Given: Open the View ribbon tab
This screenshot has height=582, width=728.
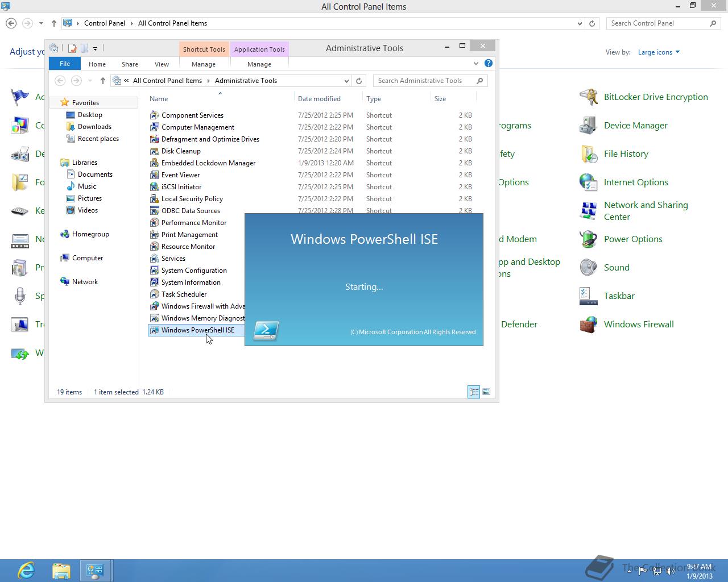Looking at the screenshot, I should click(162, 64).
